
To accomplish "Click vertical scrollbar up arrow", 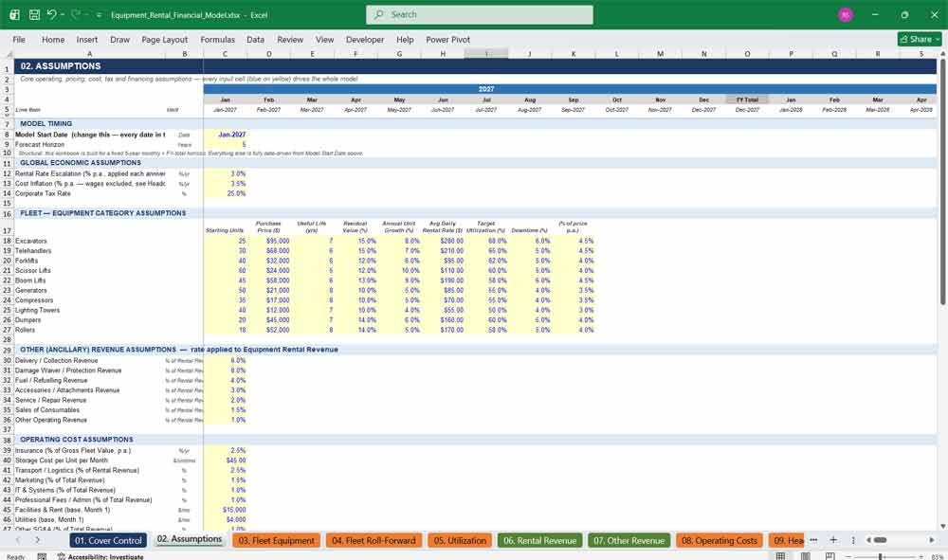I will [x=942, y=54].
